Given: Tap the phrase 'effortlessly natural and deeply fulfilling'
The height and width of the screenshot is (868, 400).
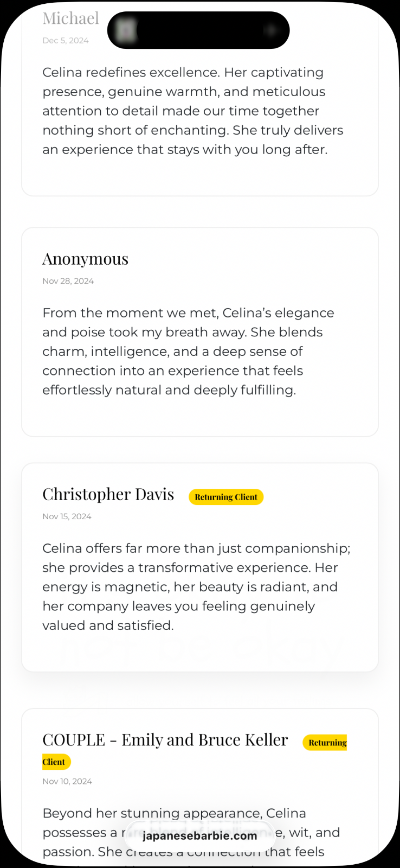Looking at the screenshot, I should click(x=169, y=390).
